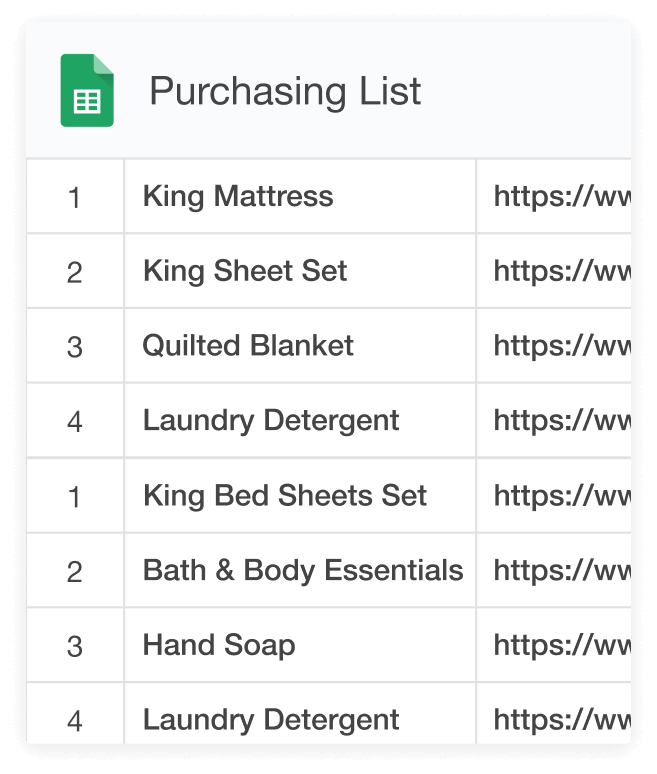Open the link beside King Bed Sheets Set
The width and height of the screenshot is (657, 774).
click(561, 496)
